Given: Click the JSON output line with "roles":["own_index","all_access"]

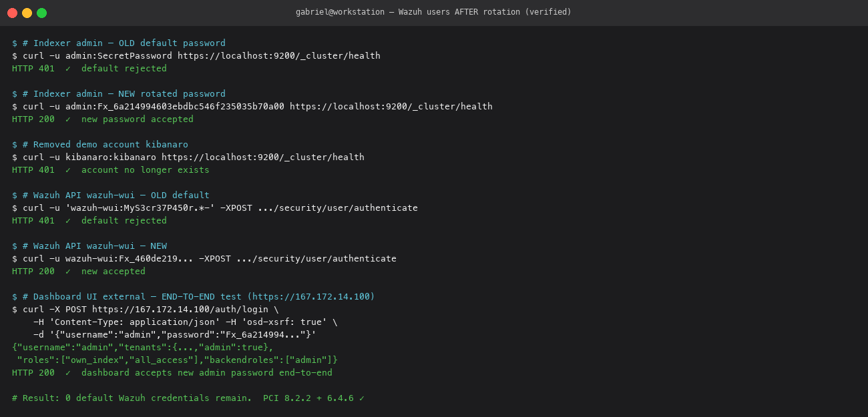Looking at the screenshot, I should tap(178, 360).
